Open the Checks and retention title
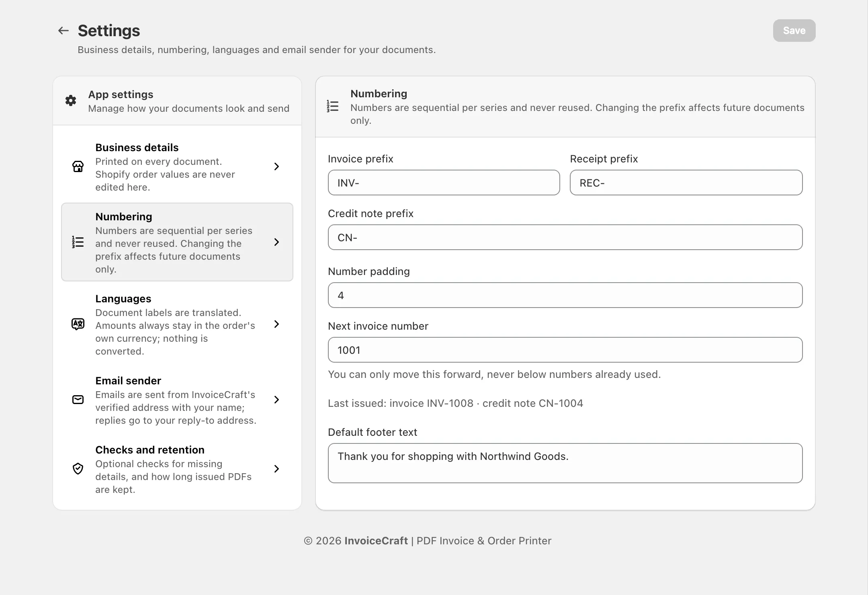 point(150,450)
